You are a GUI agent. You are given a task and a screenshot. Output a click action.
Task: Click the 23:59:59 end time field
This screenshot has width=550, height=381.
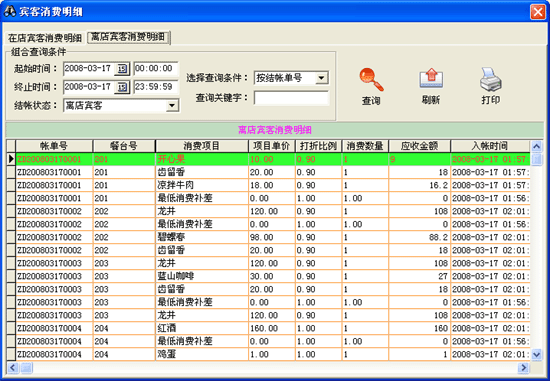coord(156,87)
